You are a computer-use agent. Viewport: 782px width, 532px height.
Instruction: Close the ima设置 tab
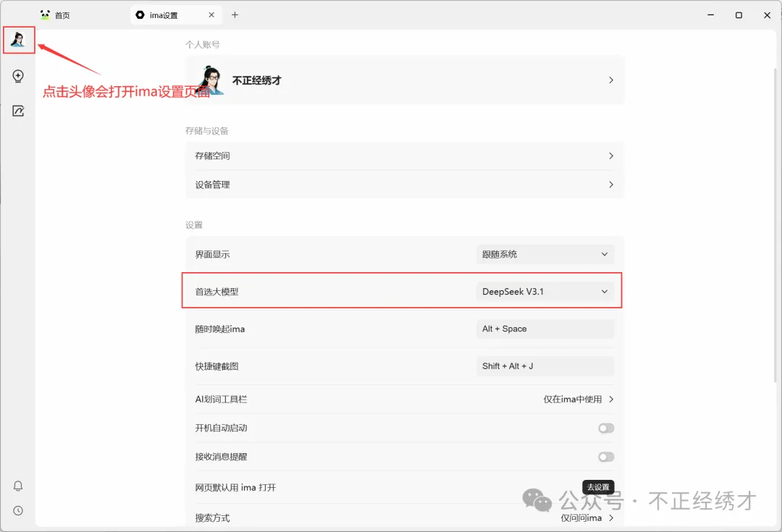[211, 15]
